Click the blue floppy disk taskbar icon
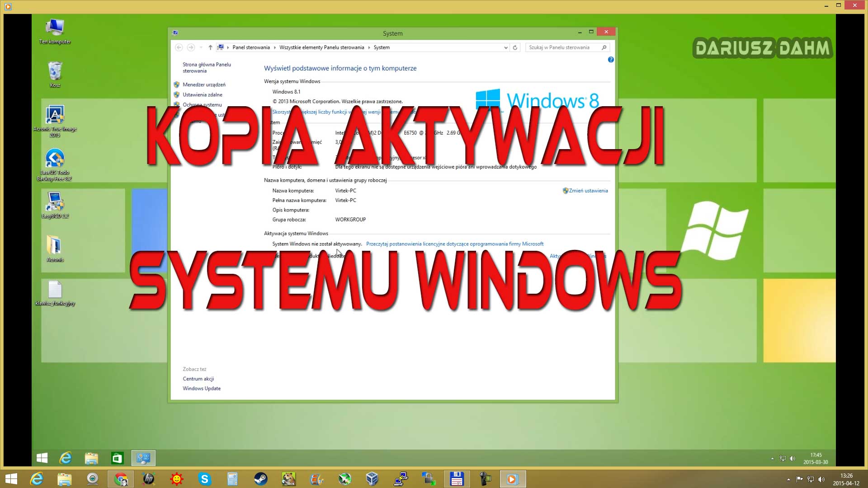 [457, 479]
